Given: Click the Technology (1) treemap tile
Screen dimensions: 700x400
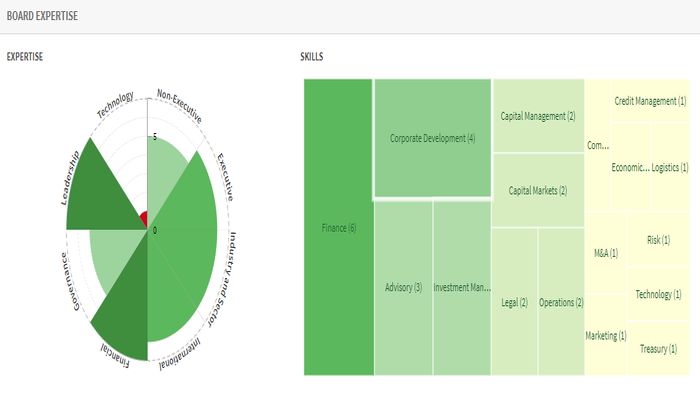Looking at the screenshot, I should (659, 294).
